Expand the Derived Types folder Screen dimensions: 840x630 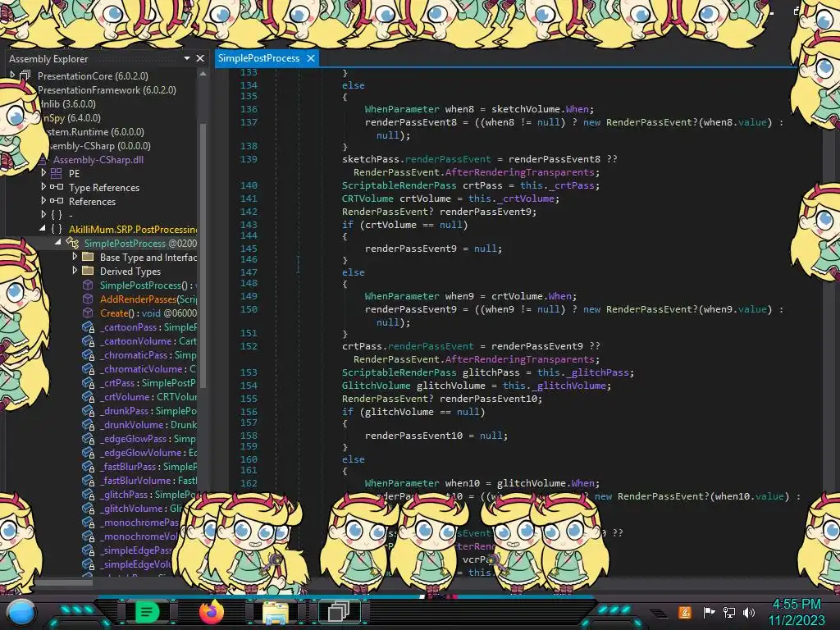[75, 271]
